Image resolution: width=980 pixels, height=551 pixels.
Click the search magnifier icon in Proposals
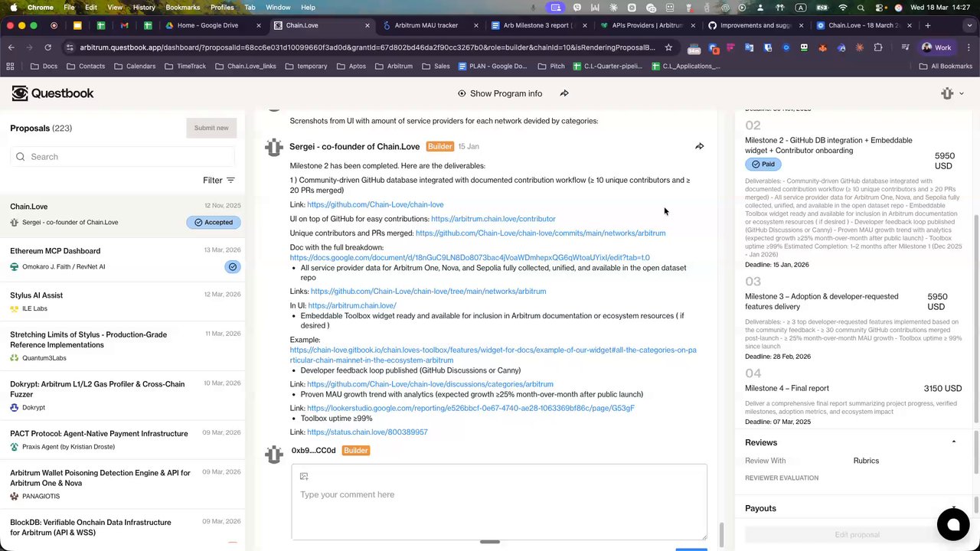[x=21, y=157]
